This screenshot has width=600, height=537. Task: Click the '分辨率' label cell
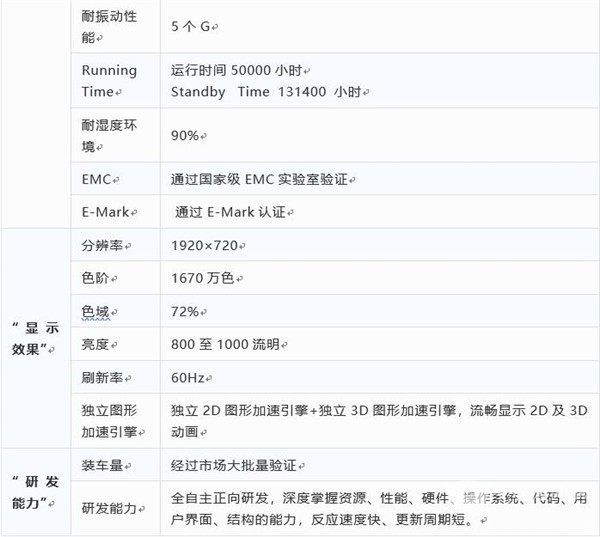coord(104,245)
